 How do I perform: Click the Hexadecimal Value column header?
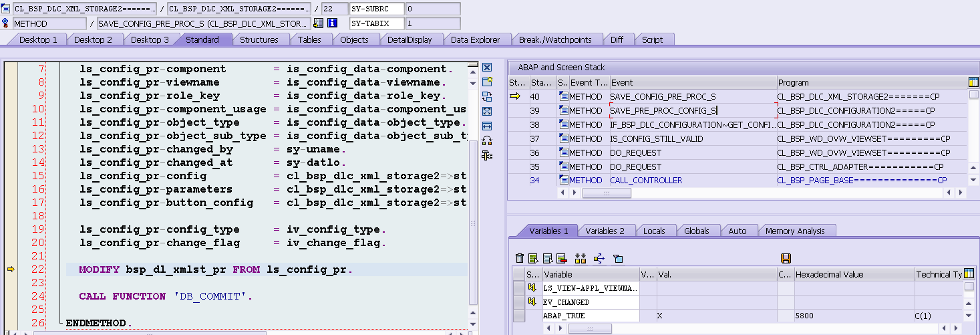(x=854, y=274)
